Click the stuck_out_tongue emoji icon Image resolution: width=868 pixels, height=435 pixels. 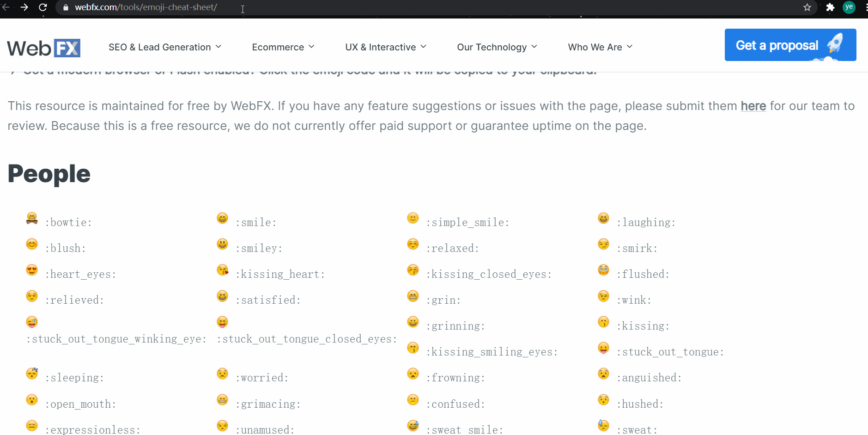(x=603, y=348)
